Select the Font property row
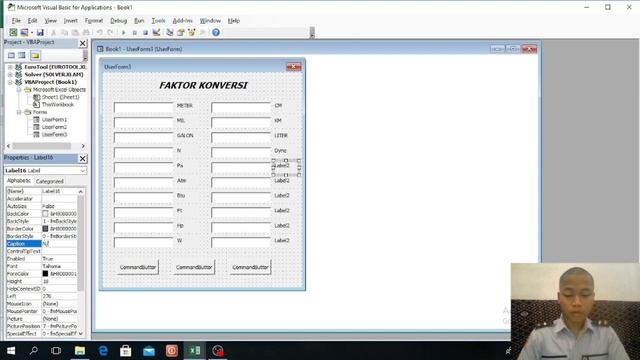The height and width of the screenshot is (360, 640). click(41, 266)
